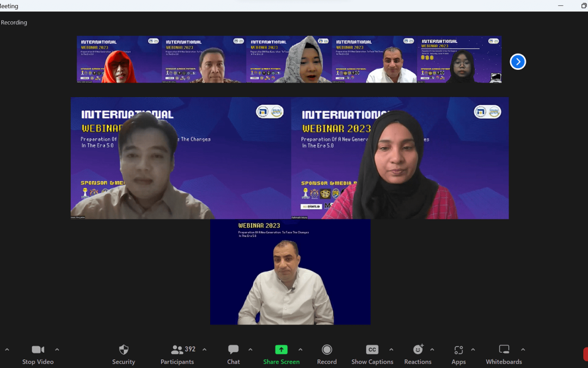Open the Participants panel
The height and width of the screenshot is (368, 588).
tap(177, 350)
